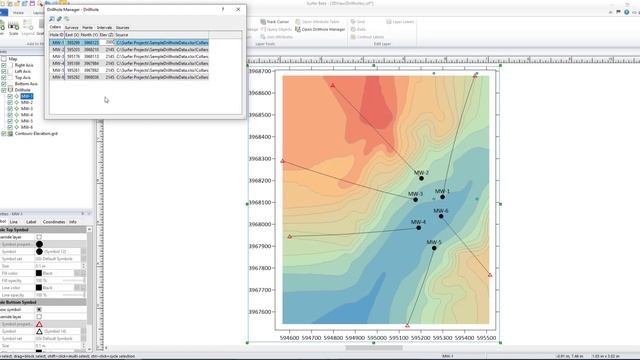Switch to the Sources tab in Drillhole Manager
640x360 pixels.
(122, 27)
